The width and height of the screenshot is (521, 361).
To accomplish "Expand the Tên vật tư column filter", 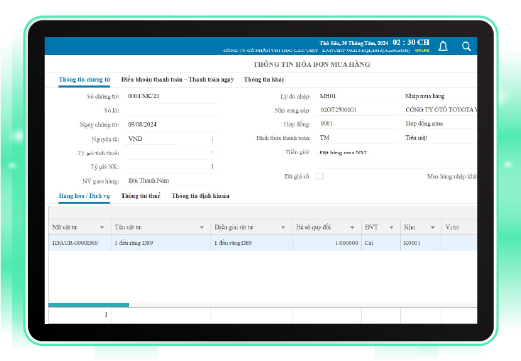I will (x=202, y=227).
